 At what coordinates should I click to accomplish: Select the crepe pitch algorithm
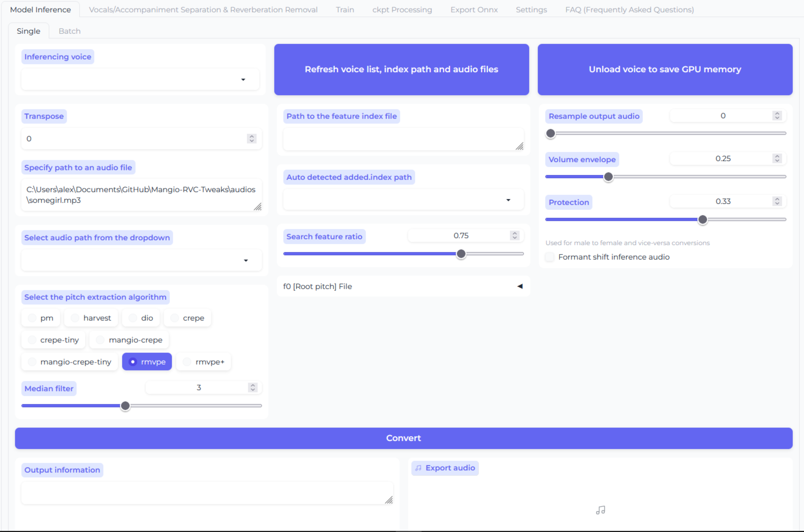tap(187, 318)
